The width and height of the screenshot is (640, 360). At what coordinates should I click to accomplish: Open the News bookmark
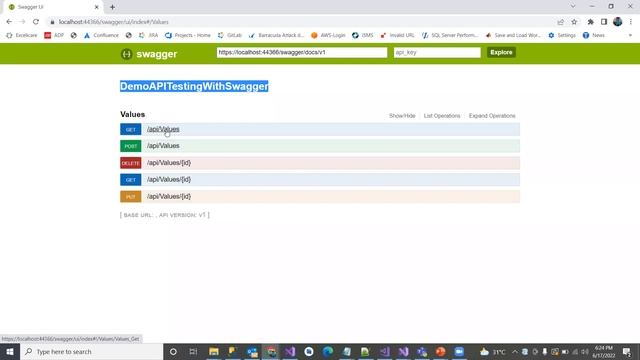pos(593,36)
